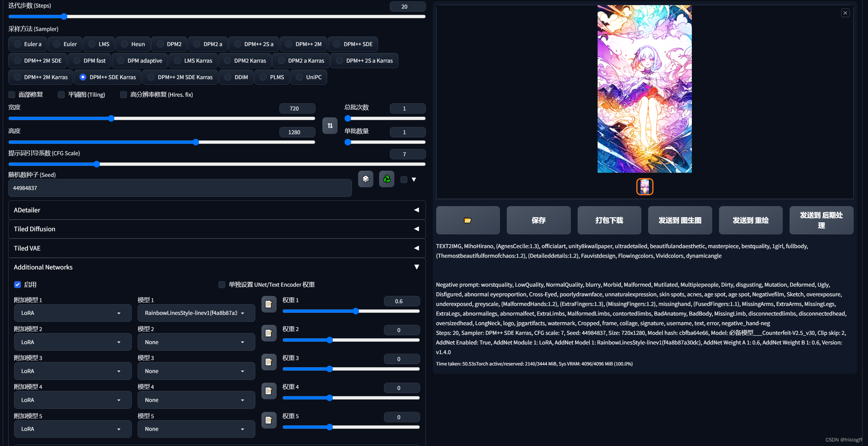868x446 pixels.
Task: Close the image preview with X icon
Action: tap(845, 13)
